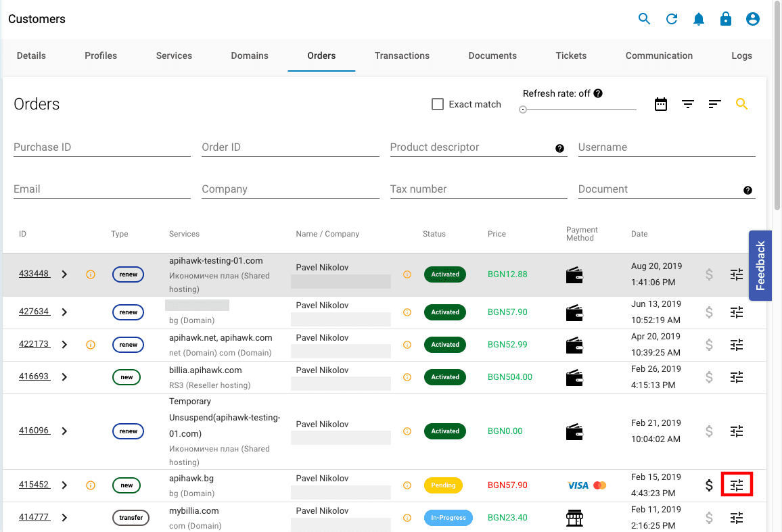Switch to the Transactions tab
The width and height of the screenshot is (782, 532).
click(x=402, y=55)
